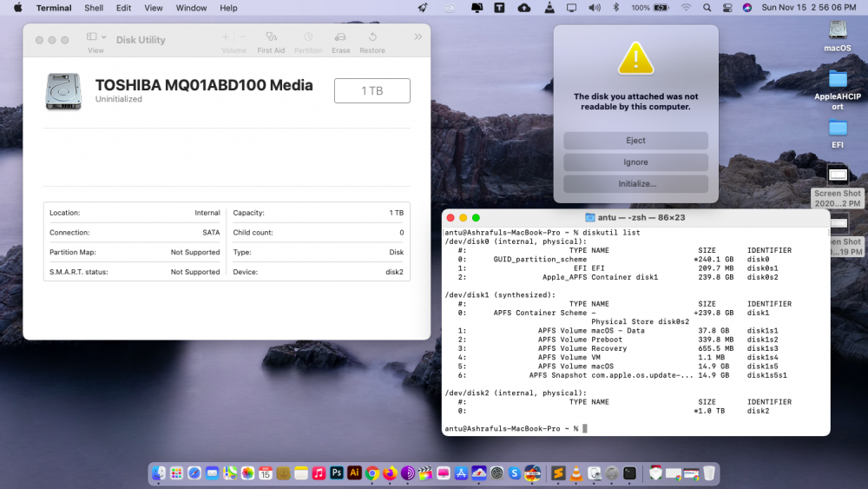Select the EFI folder on desktop
868x489 pixels.
(838, 134)
